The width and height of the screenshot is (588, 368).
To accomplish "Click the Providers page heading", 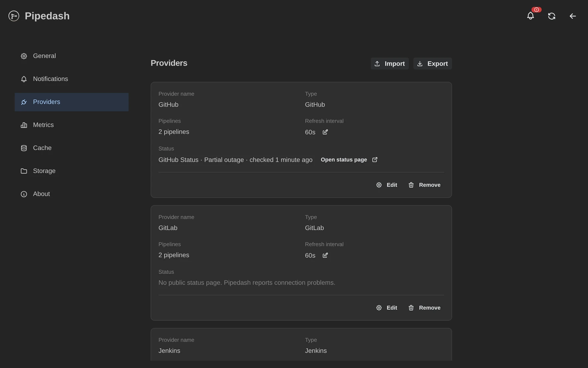I will (169, 63).
